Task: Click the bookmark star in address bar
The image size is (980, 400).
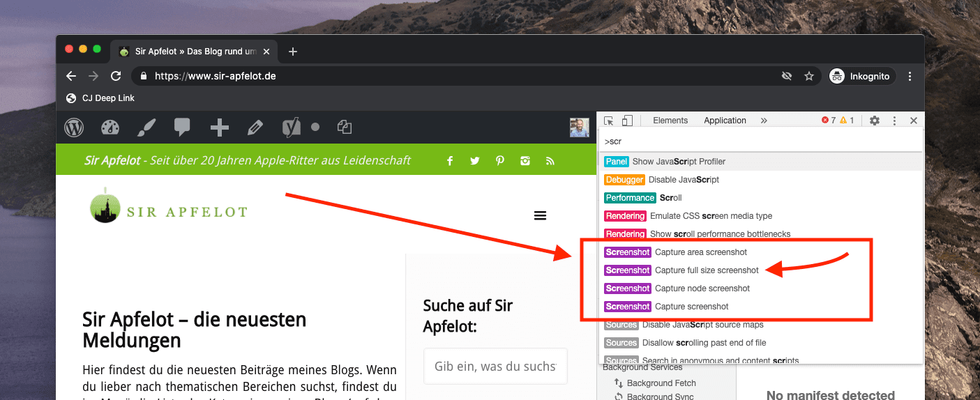Action: click(x=809, y=76)
